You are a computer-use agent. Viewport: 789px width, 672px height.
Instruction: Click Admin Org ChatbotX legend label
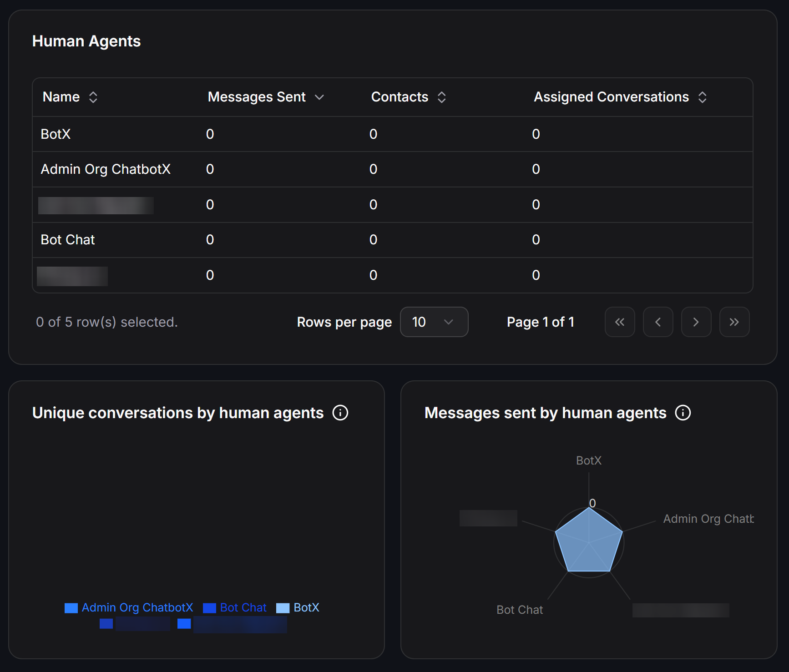coord(137,607)
